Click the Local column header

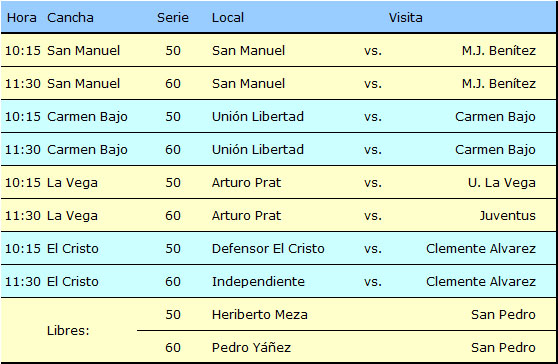tap(228, 17)
